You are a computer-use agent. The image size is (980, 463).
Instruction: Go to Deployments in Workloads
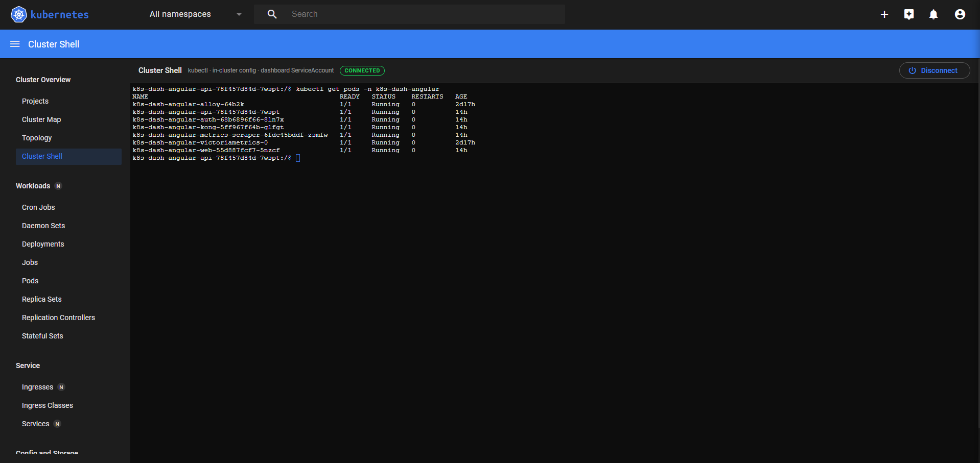point(43,244)
